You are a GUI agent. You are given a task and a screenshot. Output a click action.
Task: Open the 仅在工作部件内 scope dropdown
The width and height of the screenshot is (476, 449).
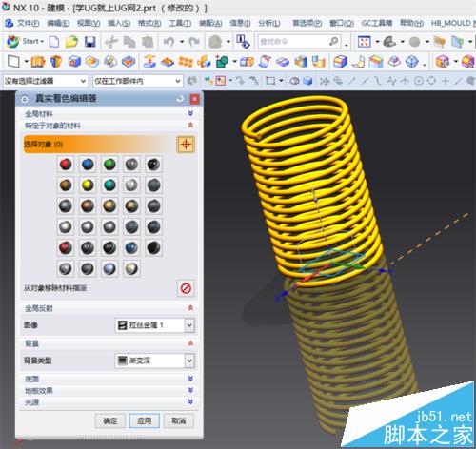[x=138, y=81]
